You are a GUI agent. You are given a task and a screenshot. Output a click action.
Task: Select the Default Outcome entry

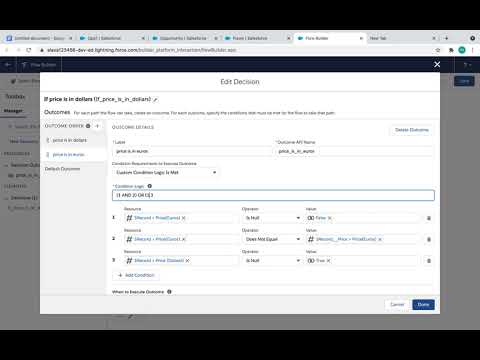pyautogui.click(x=62, y=169)
